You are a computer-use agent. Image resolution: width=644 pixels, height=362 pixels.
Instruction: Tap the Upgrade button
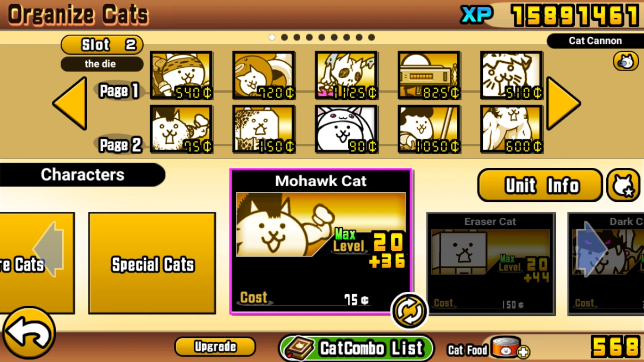click(215, 347)
